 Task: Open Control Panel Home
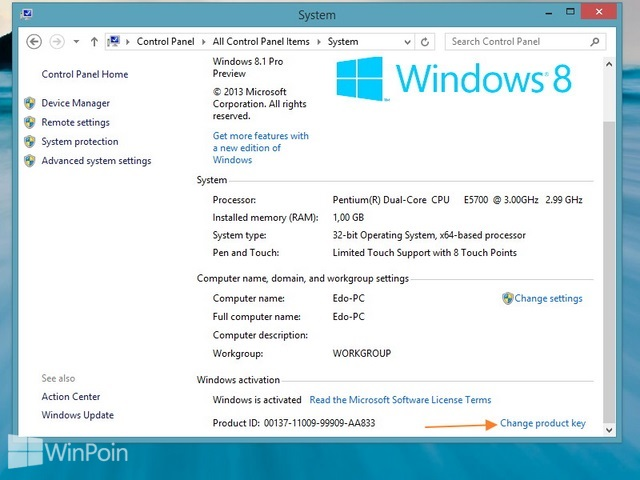coord(85,74)
